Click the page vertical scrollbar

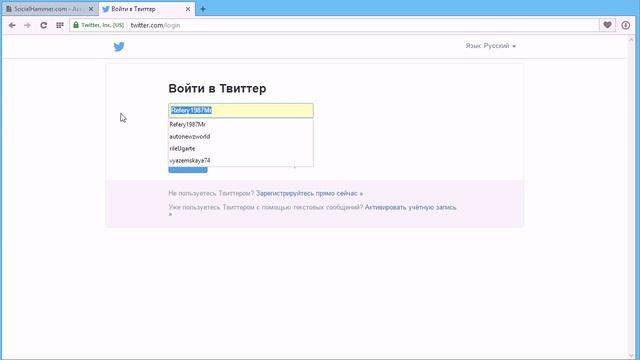coord(631,197)
